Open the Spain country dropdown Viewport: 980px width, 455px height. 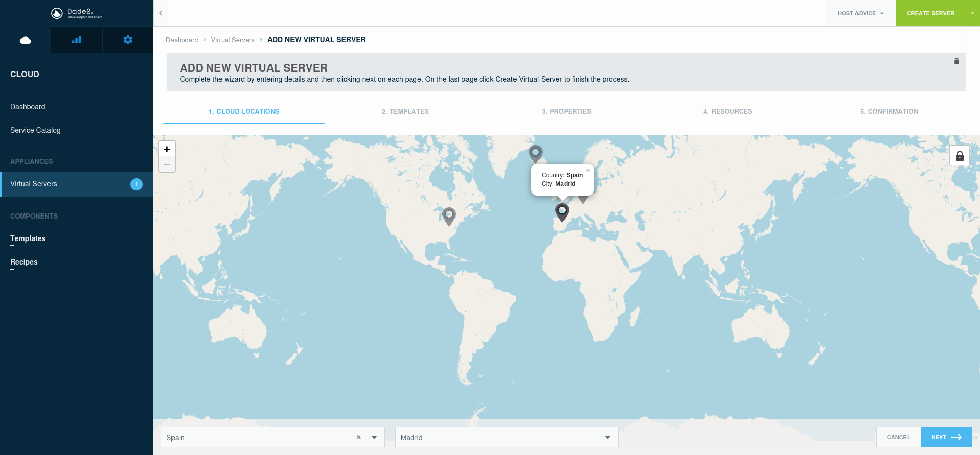(374, 437)
